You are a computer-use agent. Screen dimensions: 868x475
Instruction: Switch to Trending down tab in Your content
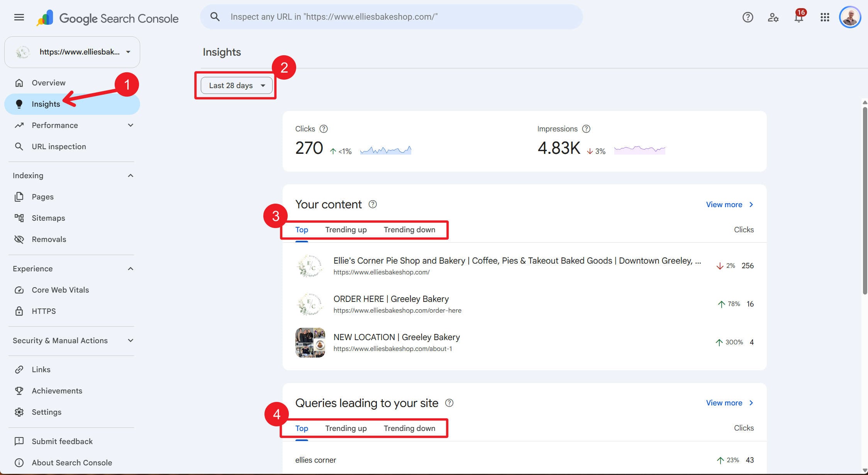click(x=409, y=230)
